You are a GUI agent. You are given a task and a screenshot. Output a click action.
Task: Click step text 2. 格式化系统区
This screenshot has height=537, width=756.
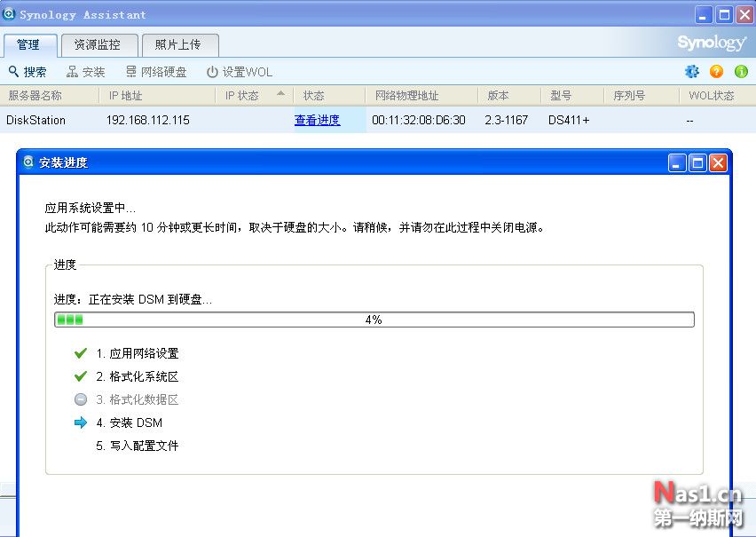pyautogui.click(x=138, y=377)
